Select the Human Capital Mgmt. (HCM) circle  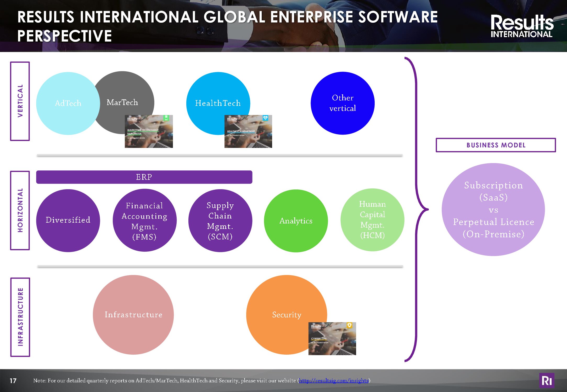click(x=372, y=220)
